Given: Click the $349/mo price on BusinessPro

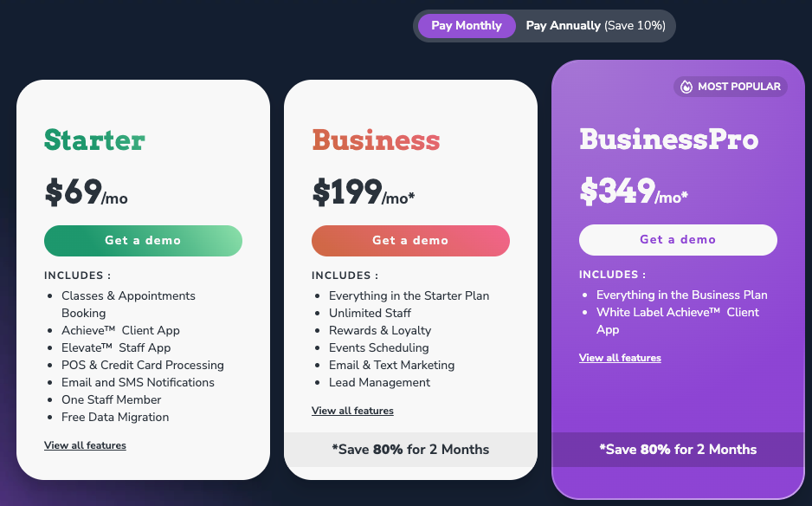Looking at the screenshot, I should [x=633, y=192].
